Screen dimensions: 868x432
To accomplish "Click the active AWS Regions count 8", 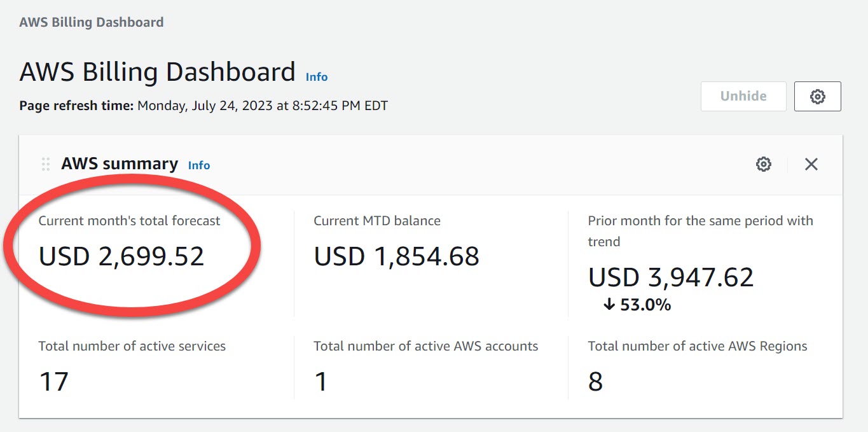I will [595, 382].
